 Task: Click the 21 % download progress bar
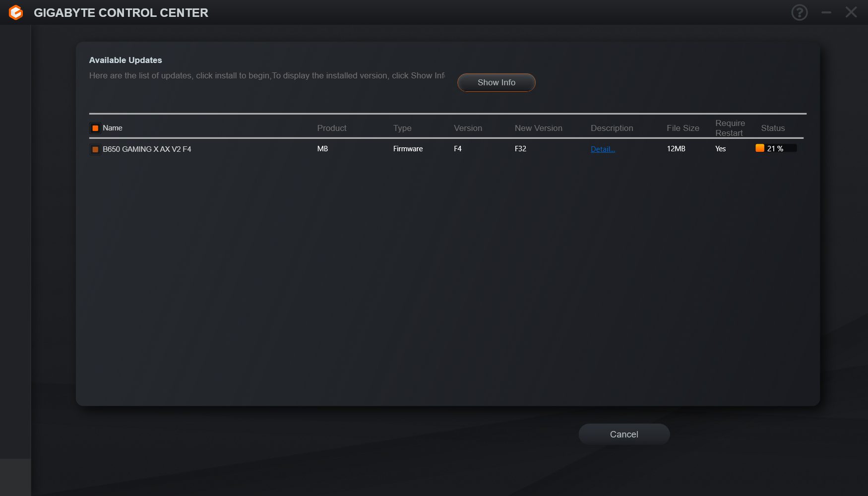pos(776,148)
